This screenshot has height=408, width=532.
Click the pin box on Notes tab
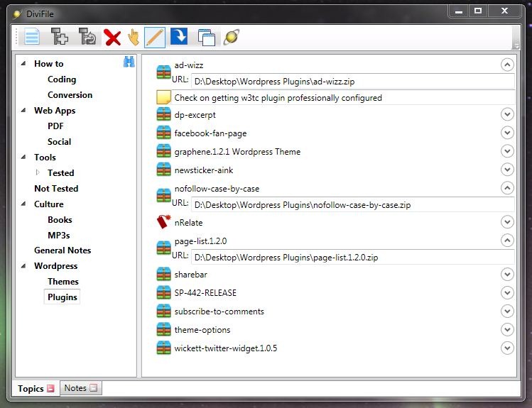tap(93, 388)
